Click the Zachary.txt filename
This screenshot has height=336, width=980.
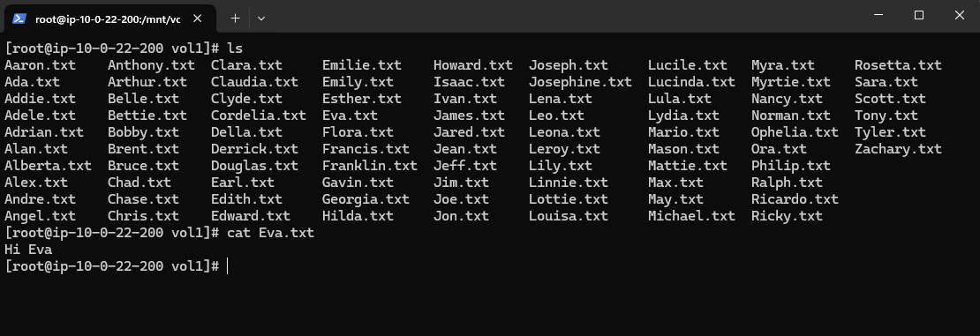[898, 149]
